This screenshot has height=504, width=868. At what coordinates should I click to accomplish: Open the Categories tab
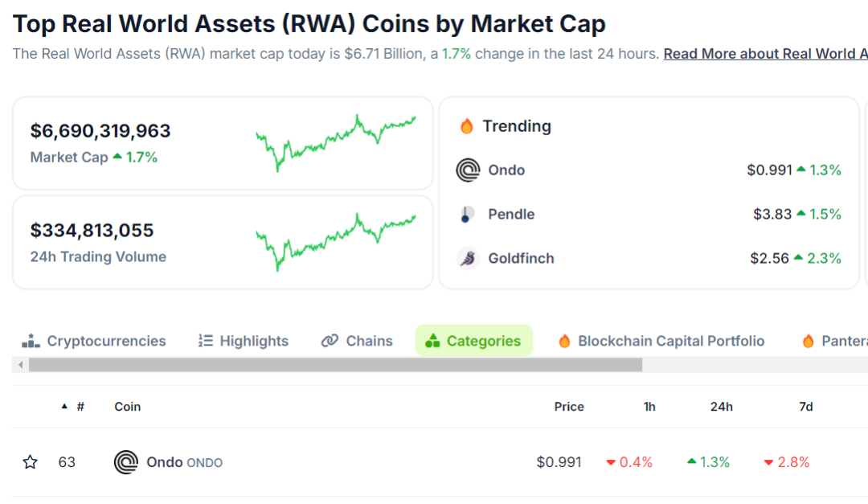[x=474, y=341]
